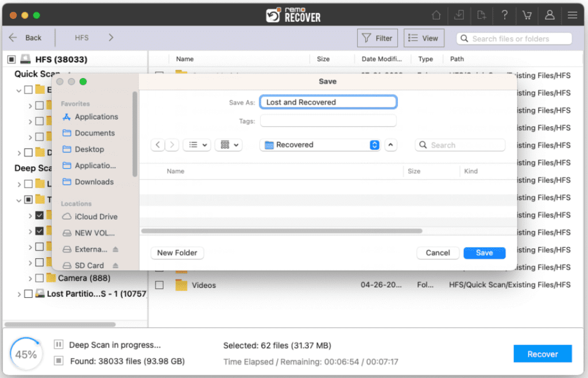Image resolution: width=588 pixels, height=378 pixels.
Task: Click the Help question mark icon
Action: pos(504,15)
